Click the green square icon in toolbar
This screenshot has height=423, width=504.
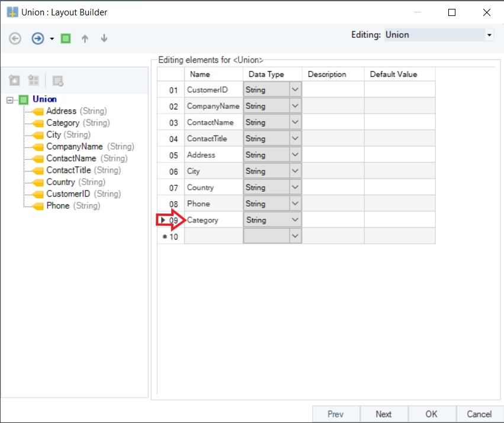[66, 38]
